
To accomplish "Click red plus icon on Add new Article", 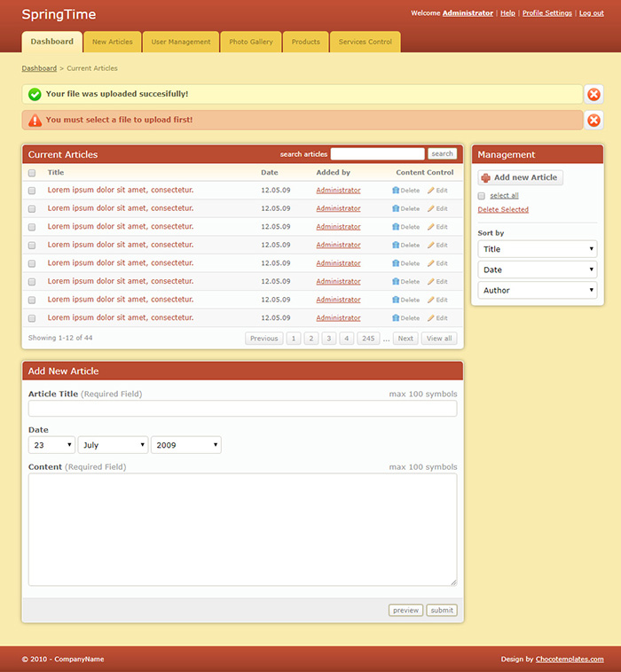I will tap(486, 178).
